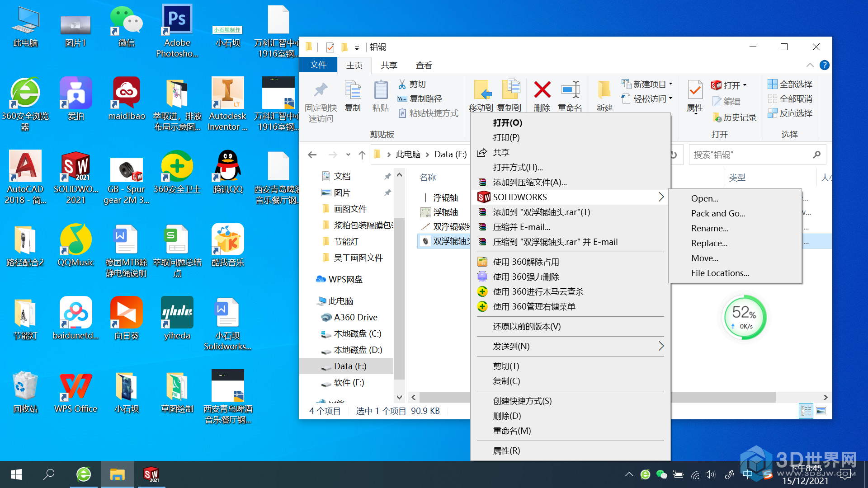This screenshot has width=868, height=488.
Task: Click the Paste clipboard icon
Action: click(x=381, y=90)
